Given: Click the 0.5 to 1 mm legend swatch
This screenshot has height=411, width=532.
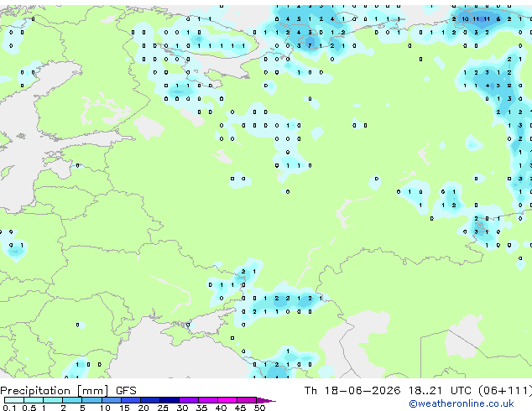Looking at the screenshot, I should [34, 400].
